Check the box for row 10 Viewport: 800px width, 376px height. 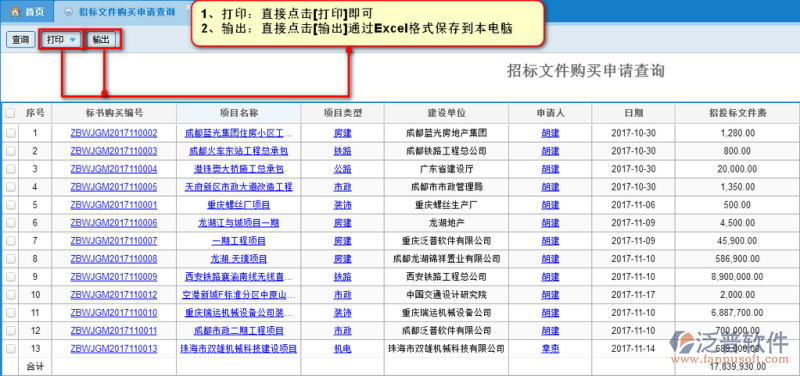(x=10, y=295)
